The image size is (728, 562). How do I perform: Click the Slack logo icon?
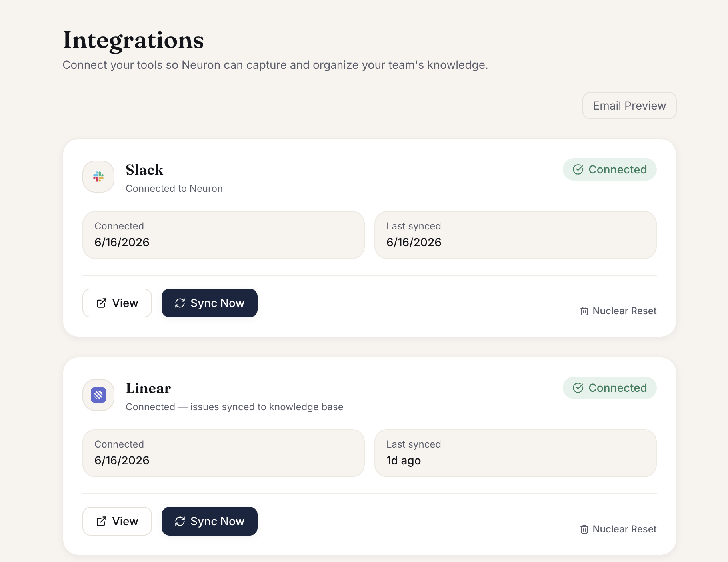(x=98, y=177)
